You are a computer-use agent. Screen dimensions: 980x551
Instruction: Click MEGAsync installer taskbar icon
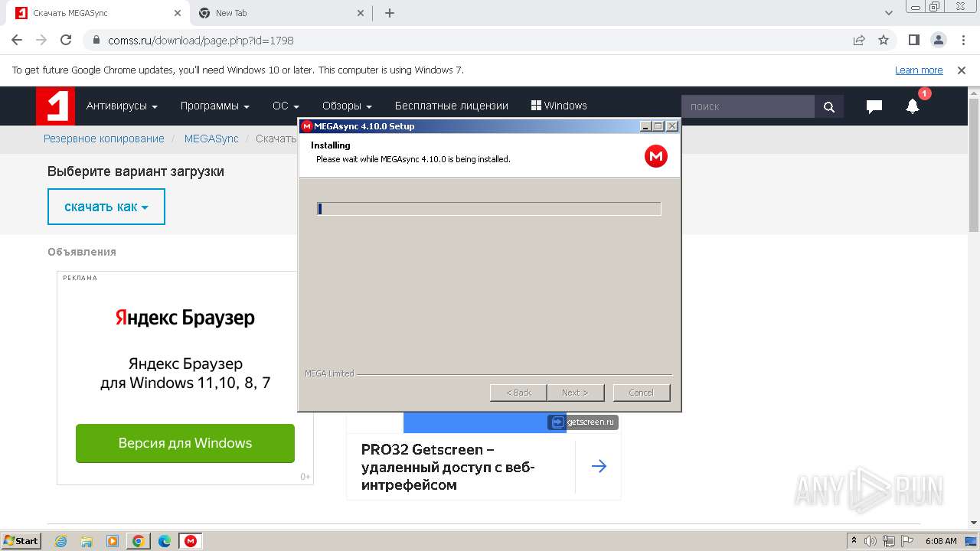191,541
